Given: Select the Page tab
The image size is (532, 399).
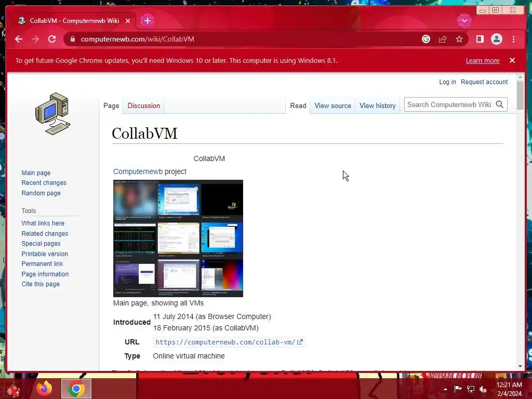Looking at the screenshot, I should pos(111,105).
